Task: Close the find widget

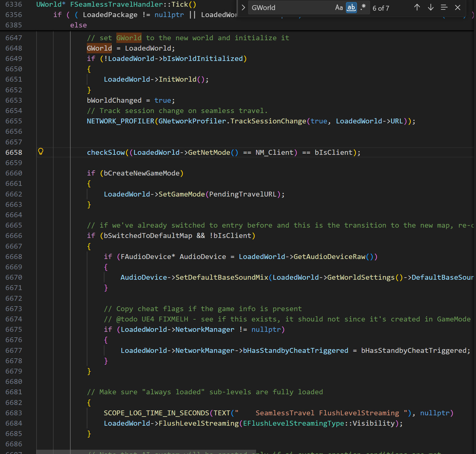Action: (457, 8)
